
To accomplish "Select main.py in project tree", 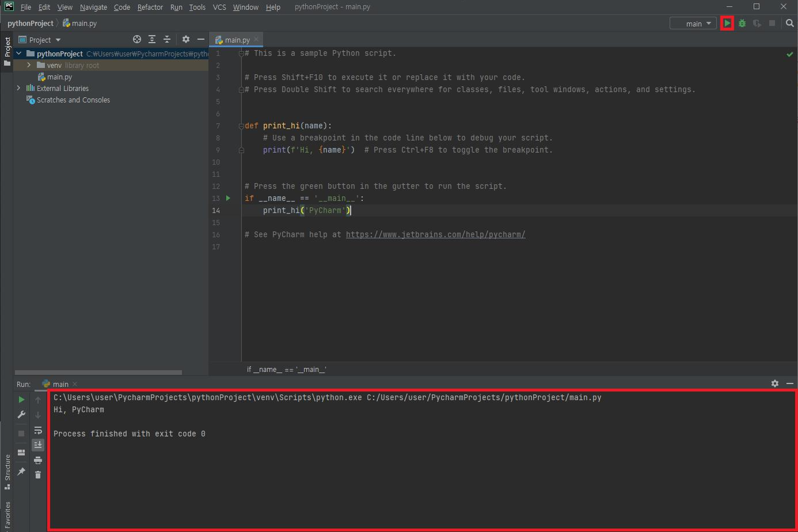I will click(x=55, y=77).
